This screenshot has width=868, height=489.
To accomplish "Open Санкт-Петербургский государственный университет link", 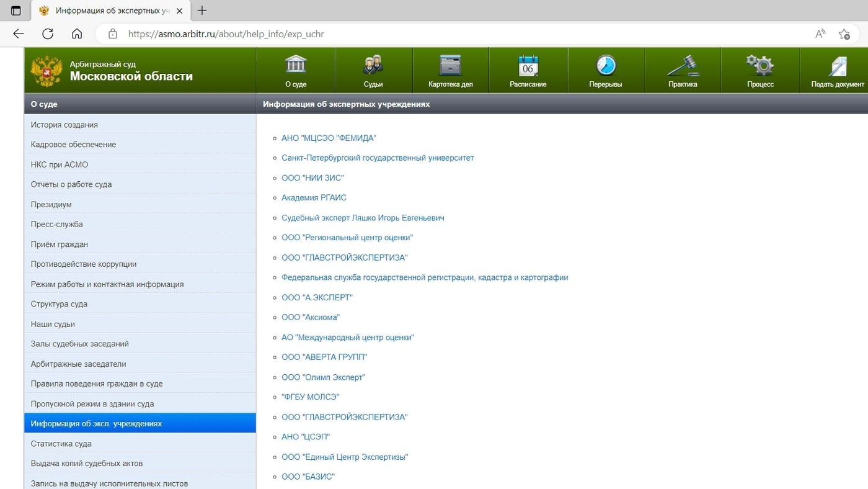I will click(378, 158).
